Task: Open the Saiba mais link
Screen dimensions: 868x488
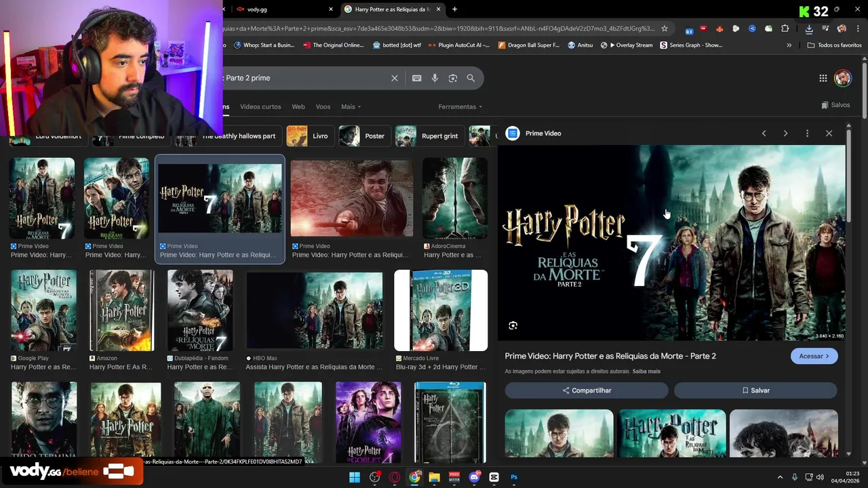Action: 646,371
